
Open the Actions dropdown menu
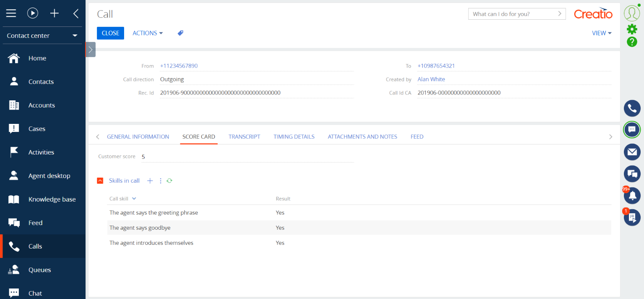[x=148, y=33]
